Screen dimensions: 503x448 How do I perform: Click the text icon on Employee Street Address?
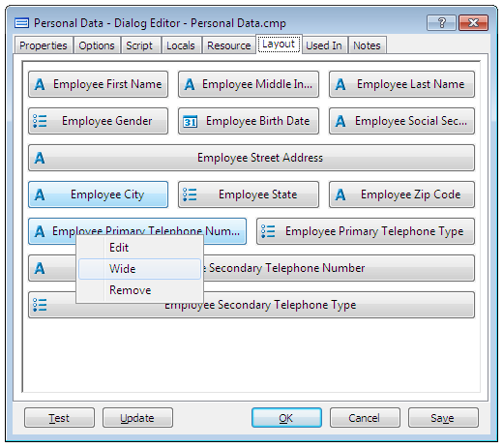coord(40,158)
